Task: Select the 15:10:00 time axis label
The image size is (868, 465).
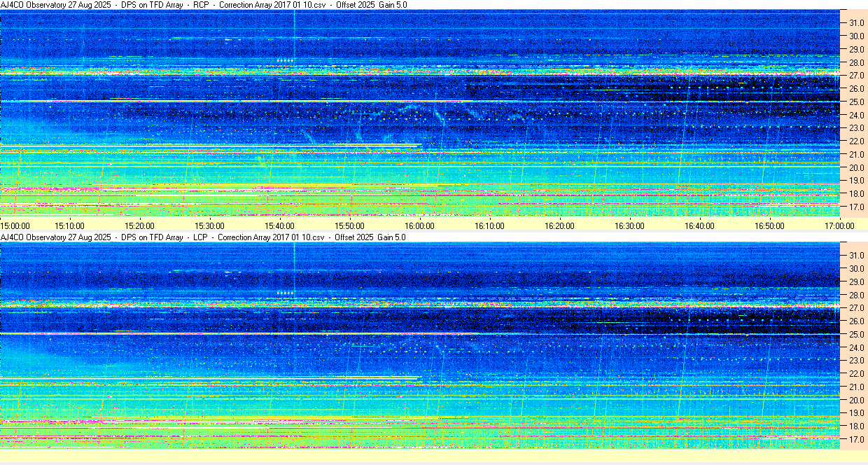Action: point(70,225)
